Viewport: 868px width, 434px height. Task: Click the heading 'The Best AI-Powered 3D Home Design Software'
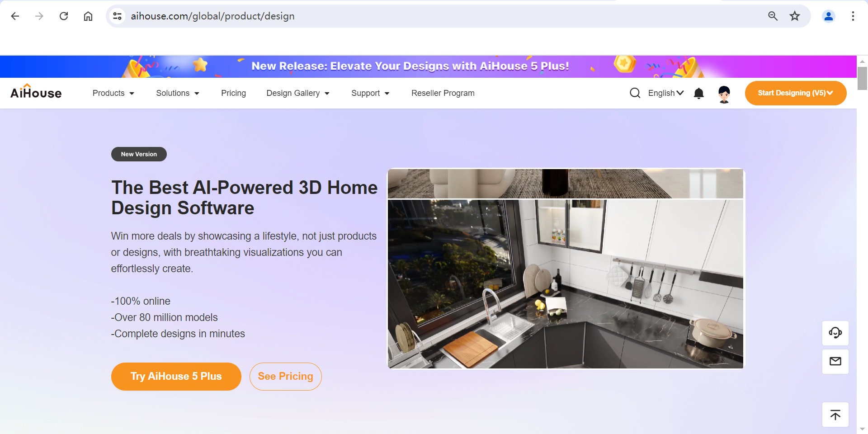coord(244,198)
